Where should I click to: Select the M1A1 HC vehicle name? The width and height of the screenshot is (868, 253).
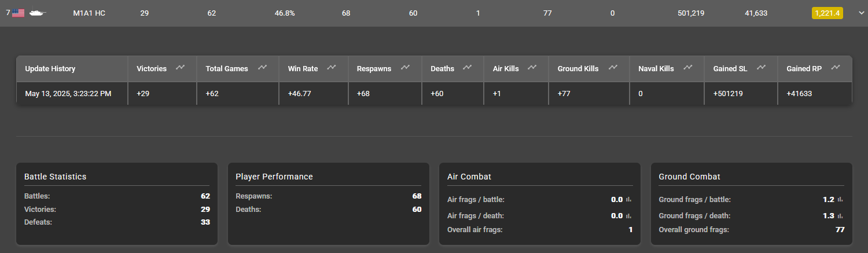pyautogui.click(x=89, y=13)
